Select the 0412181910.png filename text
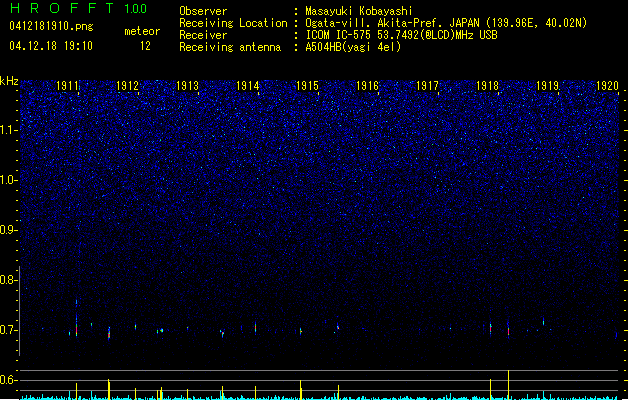The width and height of the screenshot is (629, 400). 51,27
